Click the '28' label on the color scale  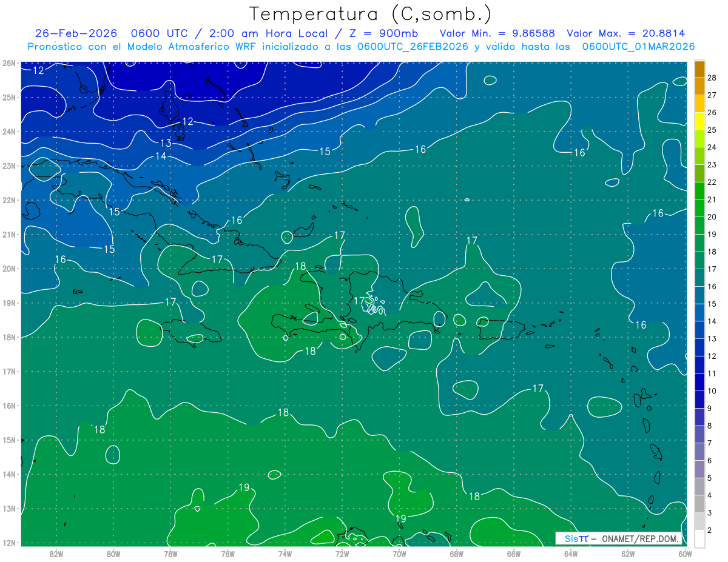pos(712,78)
